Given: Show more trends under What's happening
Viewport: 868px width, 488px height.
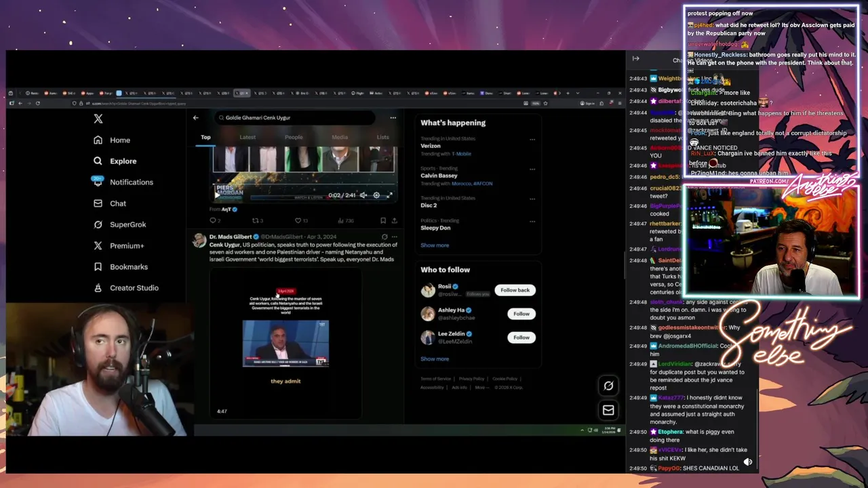Looking at the screenshot, I should 435,245.
